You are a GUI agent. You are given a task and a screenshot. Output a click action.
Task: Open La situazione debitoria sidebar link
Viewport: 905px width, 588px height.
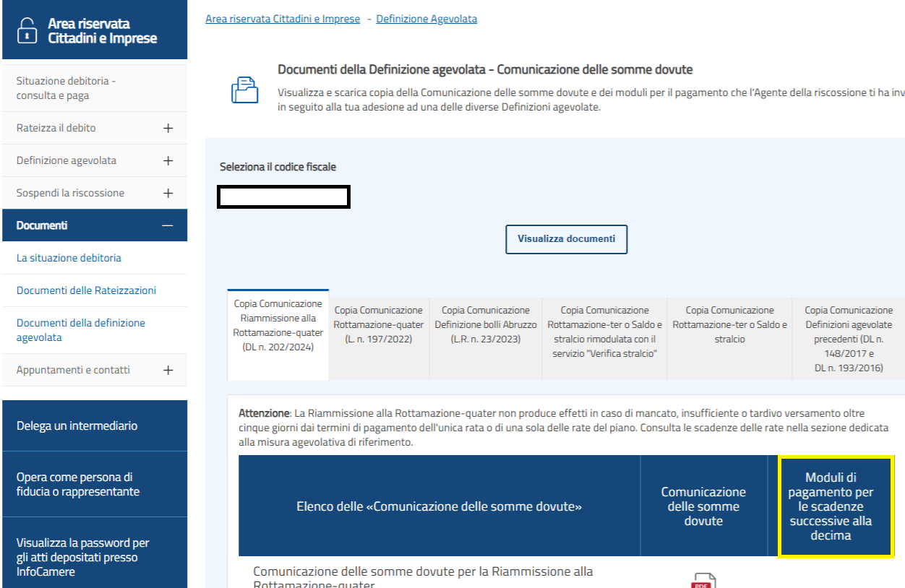[x=69, y=258]
